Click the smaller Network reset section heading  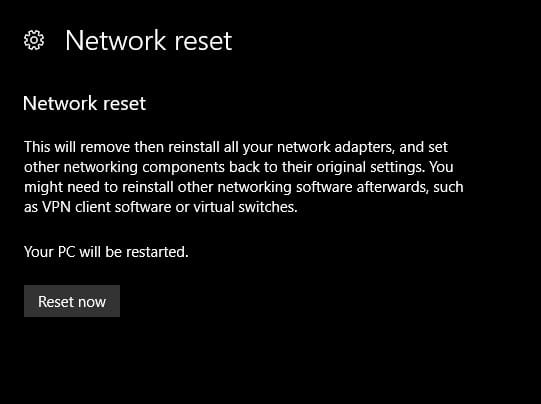[85, 104]
